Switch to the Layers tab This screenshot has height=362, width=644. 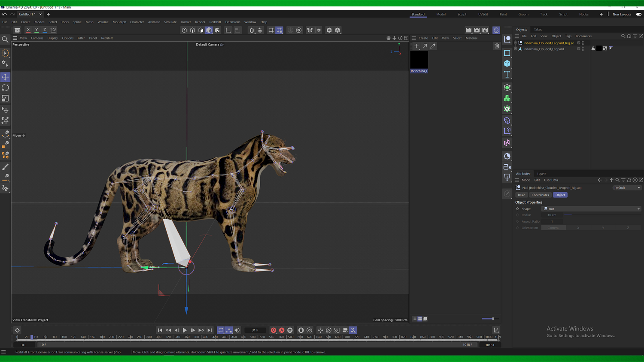(542, 174)
